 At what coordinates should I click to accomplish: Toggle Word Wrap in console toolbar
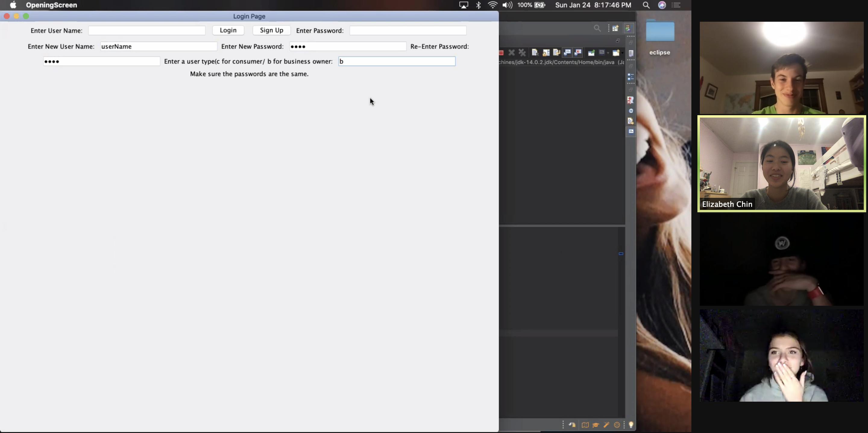557,52
